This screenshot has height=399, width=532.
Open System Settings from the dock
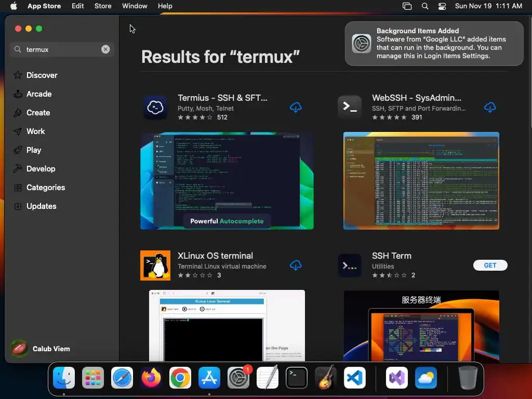click(x=238, y=377)
